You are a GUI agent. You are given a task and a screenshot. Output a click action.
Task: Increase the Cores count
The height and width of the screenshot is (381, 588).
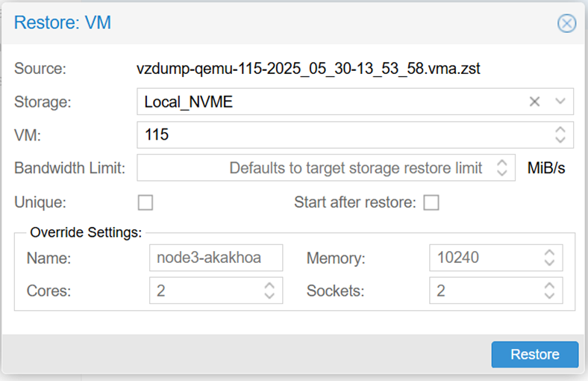tap(269, 286)
